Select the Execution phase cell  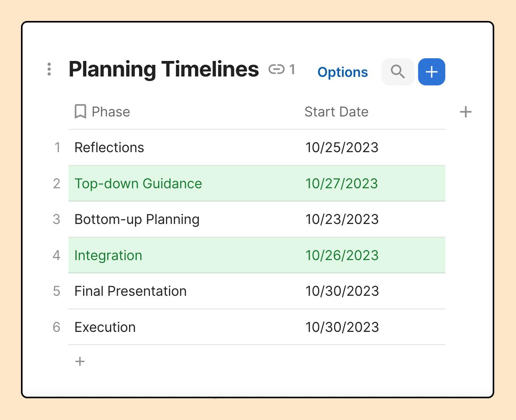tap(105, 327)
